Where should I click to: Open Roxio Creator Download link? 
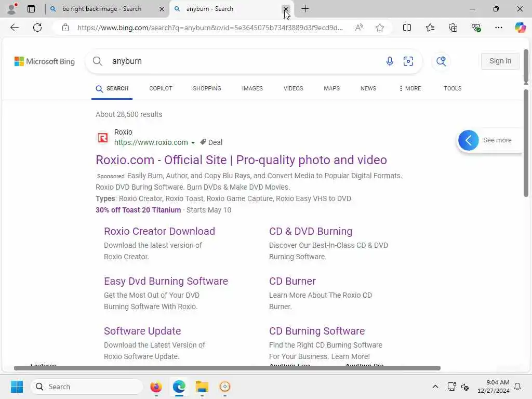point(159,231)
